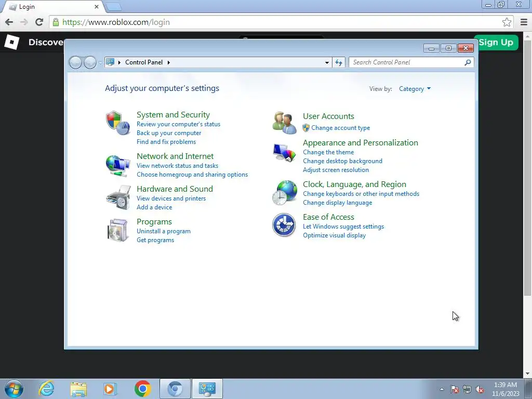Click the Discover menu on Roblox
This screenshot has height=399, width=532.
tap(46, 43)
